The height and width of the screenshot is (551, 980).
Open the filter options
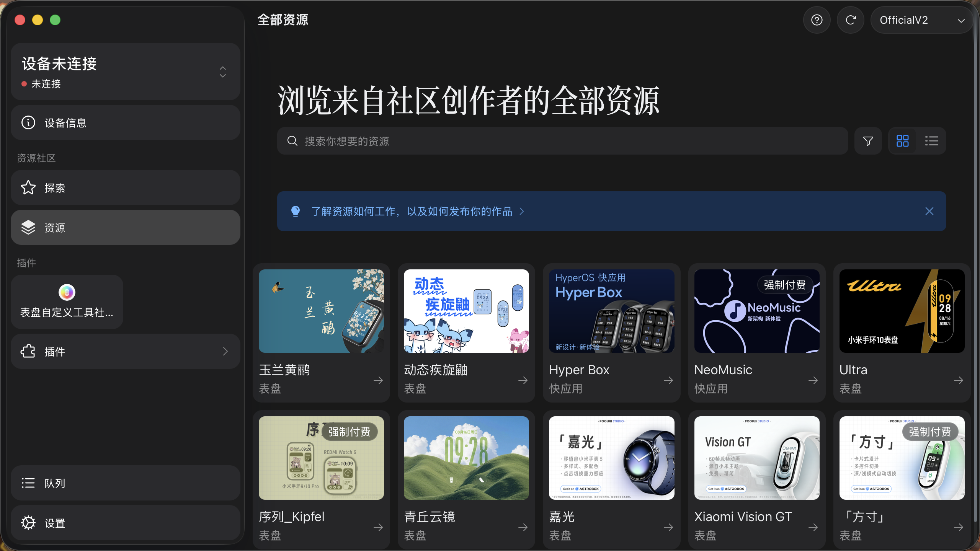point(868,141)
